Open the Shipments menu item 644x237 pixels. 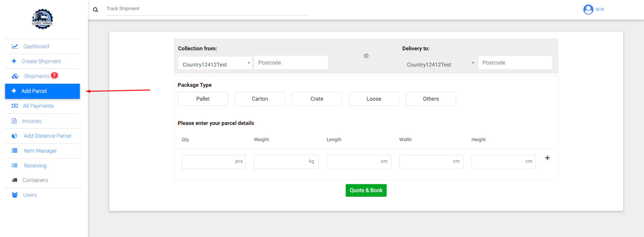pyautogui.click(x=36, y=76)
